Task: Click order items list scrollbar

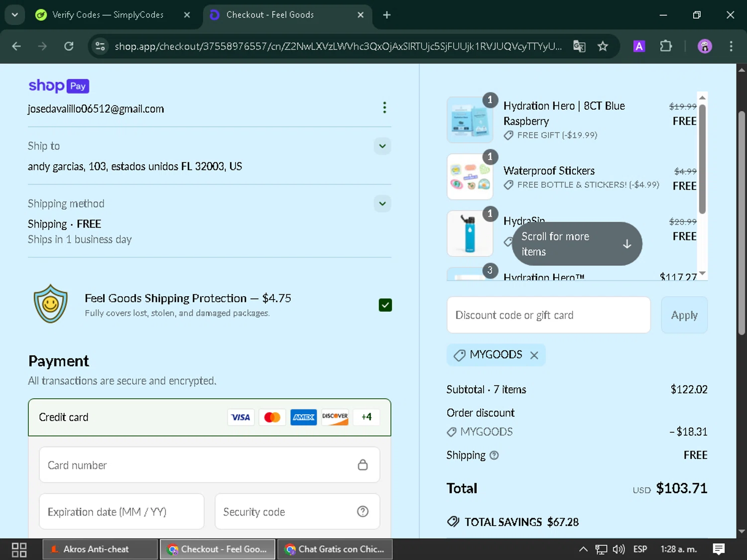Action: coord(702,159)
